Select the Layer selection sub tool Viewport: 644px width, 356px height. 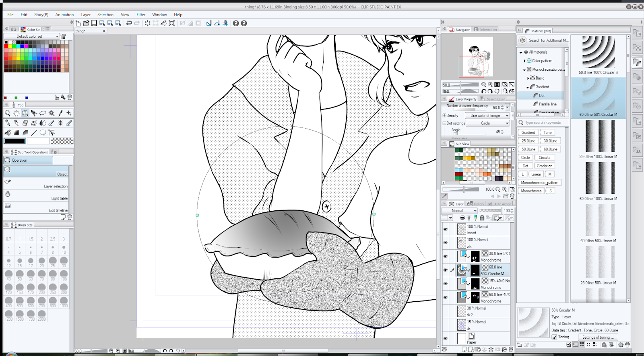click(36, 184)
